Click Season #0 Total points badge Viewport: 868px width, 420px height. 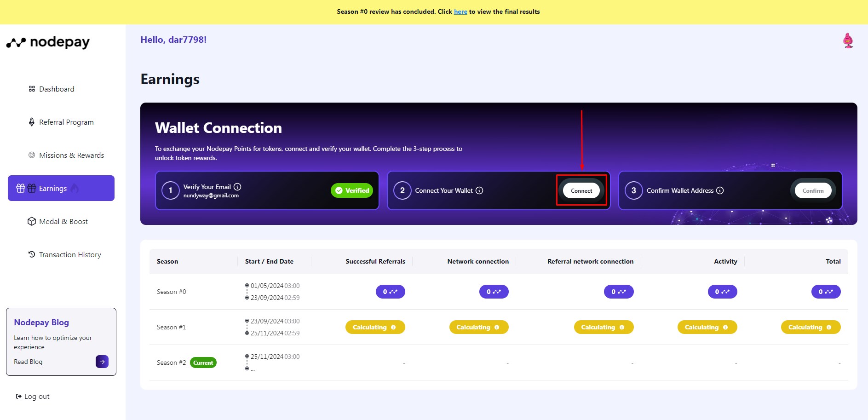826,292
